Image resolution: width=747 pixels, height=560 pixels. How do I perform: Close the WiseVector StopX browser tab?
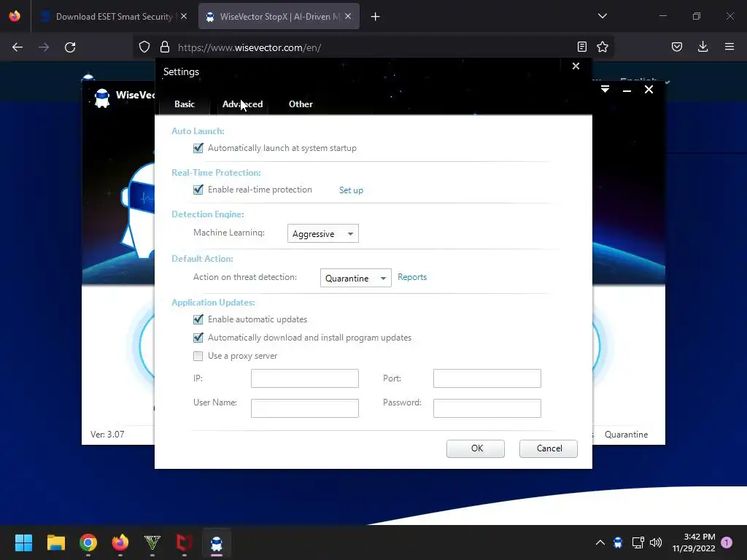coord(348,17)
